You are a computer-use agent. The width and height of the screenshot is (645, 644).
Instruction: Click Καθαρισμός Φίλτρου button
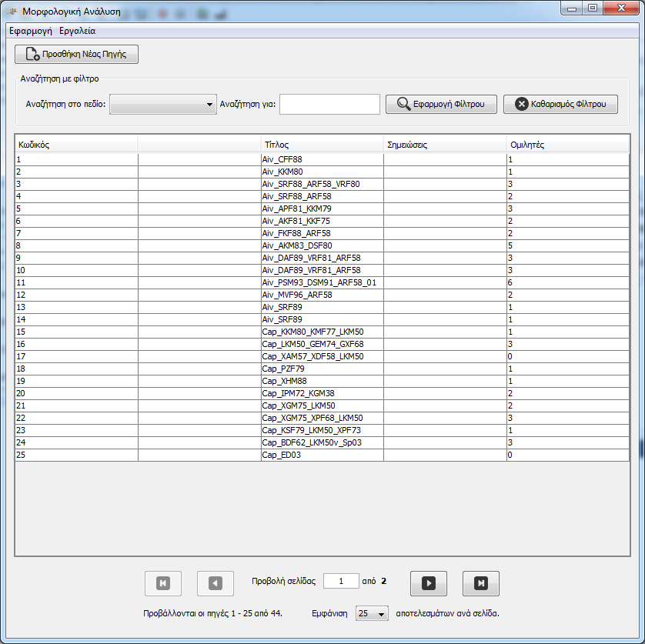pyautogui.click(x=560, y=104)
